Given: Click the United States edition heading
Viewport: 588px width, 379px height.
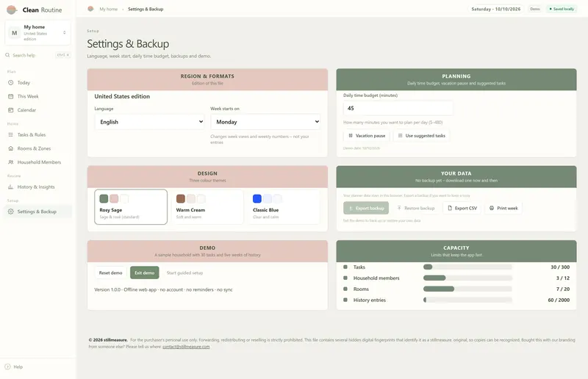Looking at the screenshot, I should [x=122, y=96].
